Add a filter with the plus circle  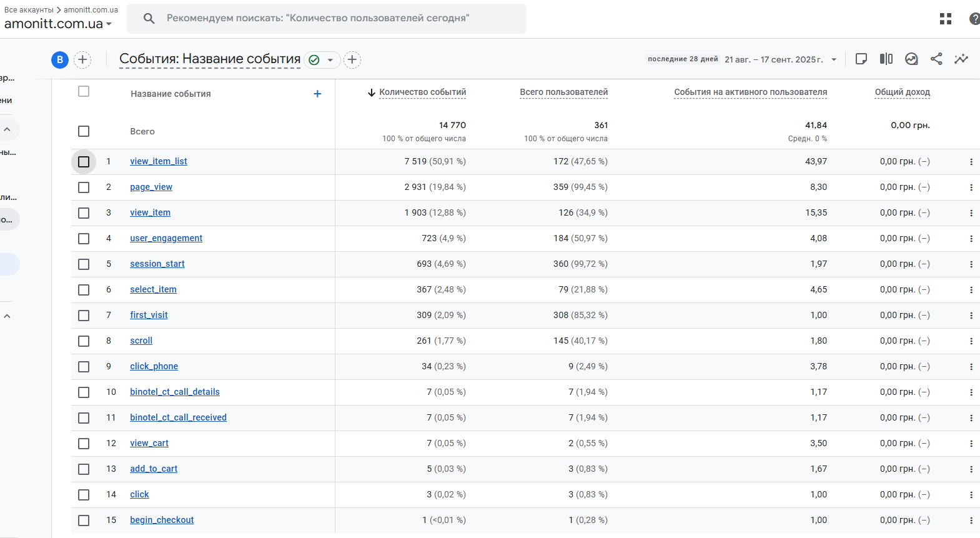(352, 60)
